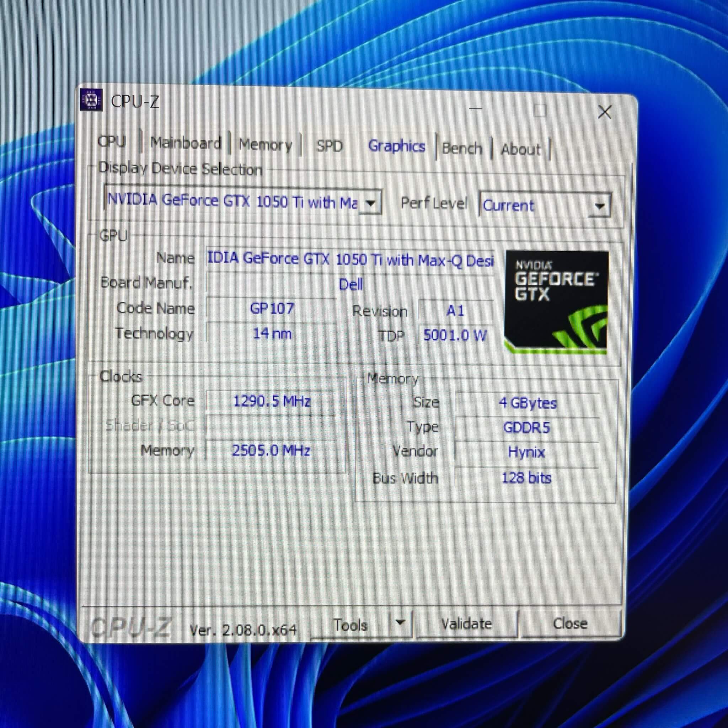Expand the display device selection dropdown
The width and height of the screenshot is (728, 728).
point(371,203)
